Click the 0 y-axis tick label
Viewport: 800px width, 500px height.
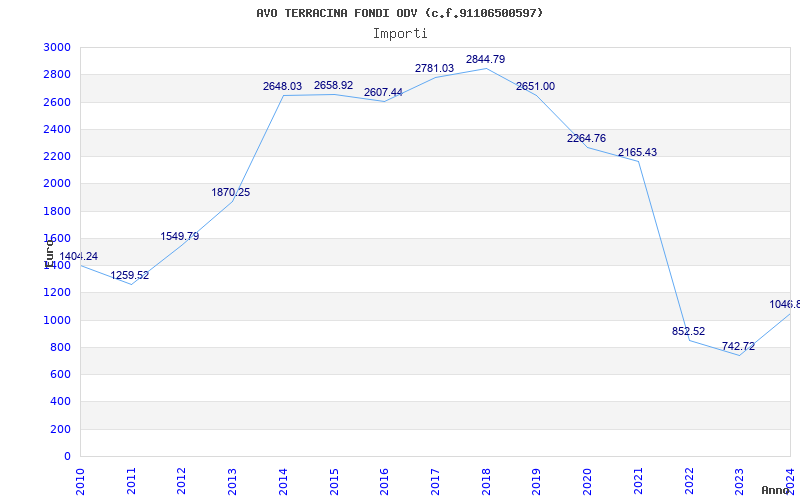click(67, 456)
